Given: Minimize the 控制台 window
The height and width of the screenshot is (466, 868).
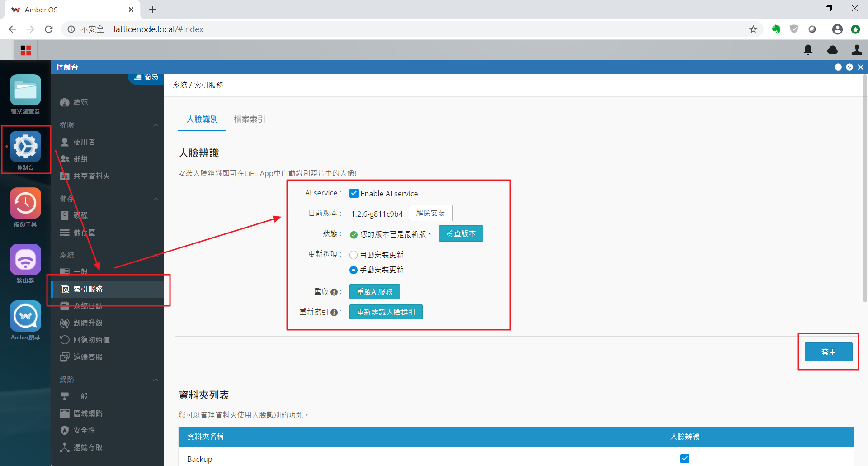Looking at the screenshot, I should (838, 67).
